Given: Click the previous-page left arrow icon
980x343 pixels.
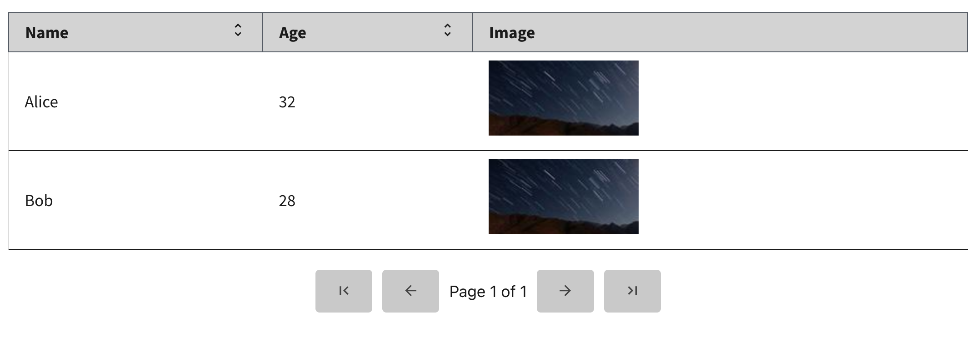Looking at the screenshot, I should coord(410,290).
